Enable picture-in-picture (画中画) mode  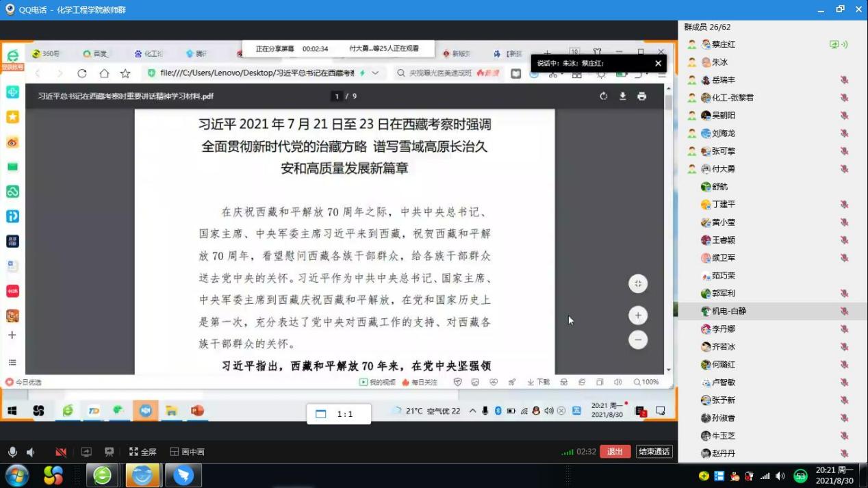[x=188, y=452]
